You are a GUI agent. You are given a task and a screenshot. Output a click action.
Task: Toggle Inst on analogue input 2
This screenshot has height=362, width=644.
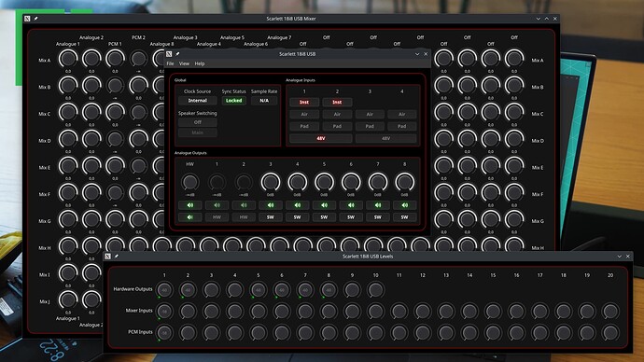[337, 103]
